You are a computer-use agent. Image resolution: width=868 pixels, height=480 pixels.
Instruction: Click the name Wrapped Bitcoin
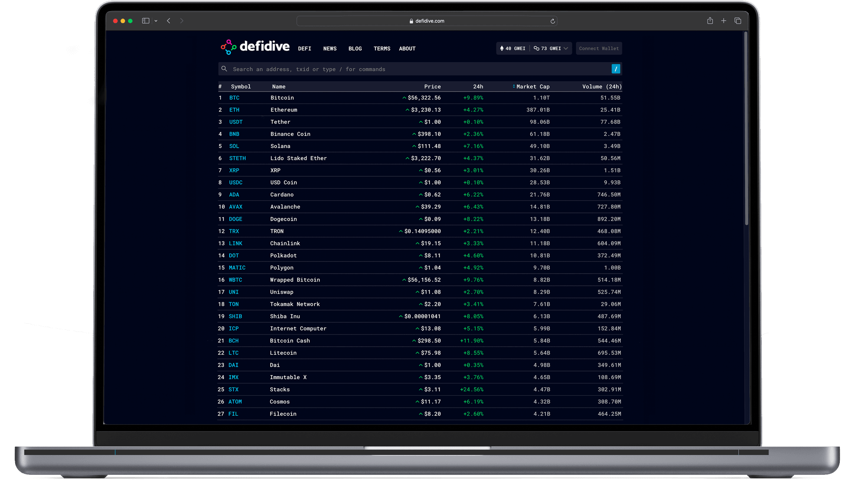click(x=295, y=280)
